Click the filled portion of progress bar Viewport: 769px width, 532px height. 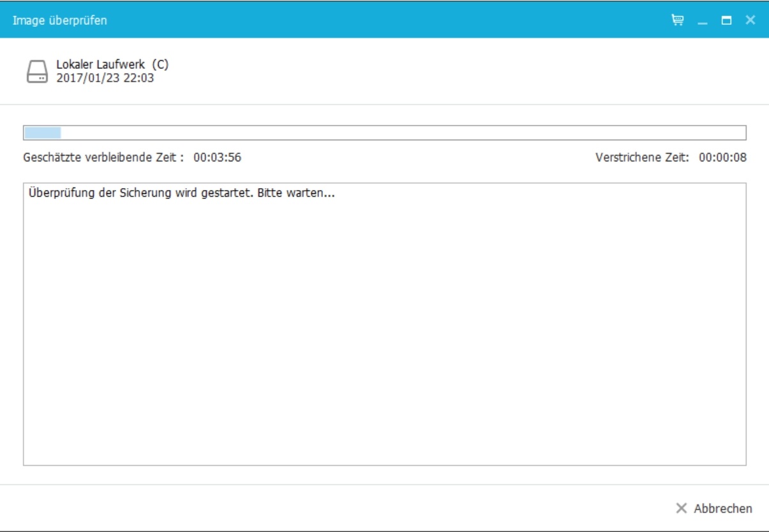(42, 133)
